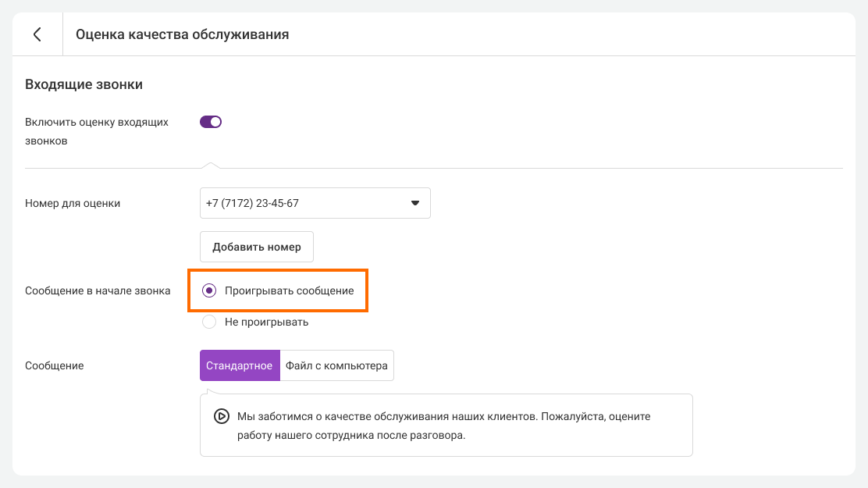Select the 'Проигрывать сообщение' radio circle
Image resolution: width=868 pixels, height=488 pixels.
(209, 290)
